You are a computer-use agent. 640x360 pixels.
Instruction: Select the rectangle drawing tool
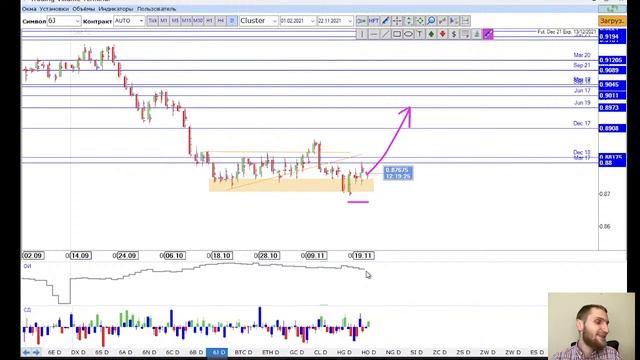click(396, 34)
